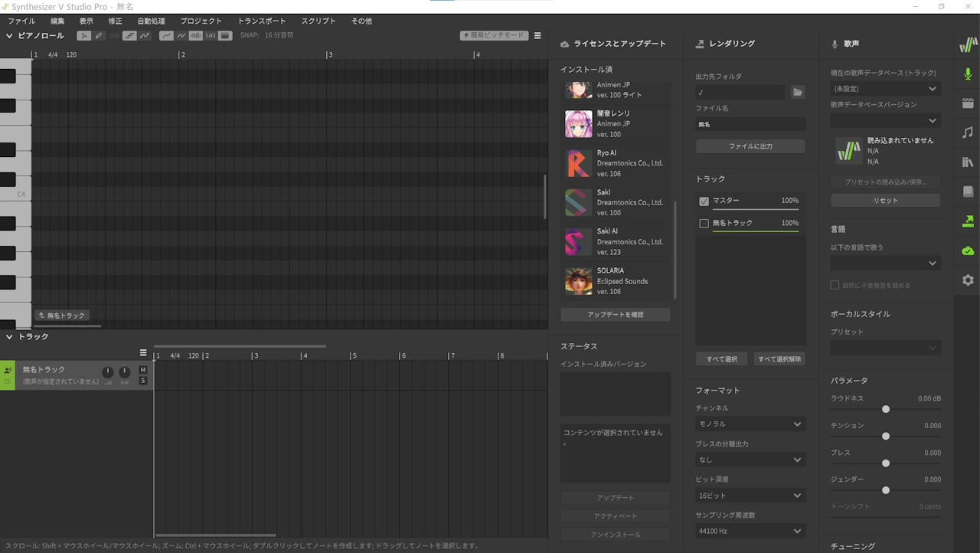
Task: Click the ファイル名 input field
Action: pos(750,124)
